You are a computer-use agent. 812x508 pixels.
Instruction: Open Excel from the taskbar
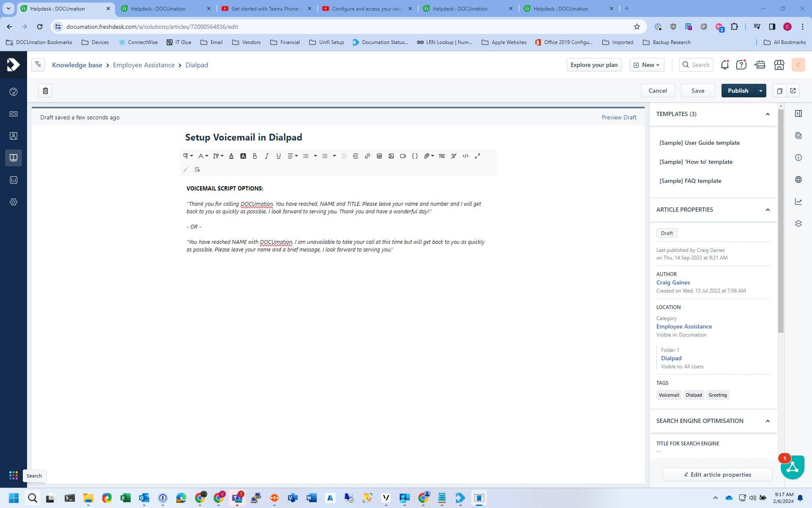tap(125, 498)
